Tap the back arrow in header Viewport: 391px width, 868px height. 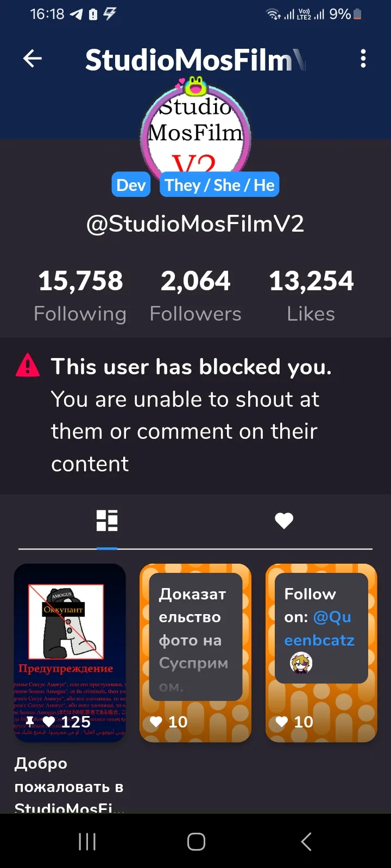(x=33, y=59)
